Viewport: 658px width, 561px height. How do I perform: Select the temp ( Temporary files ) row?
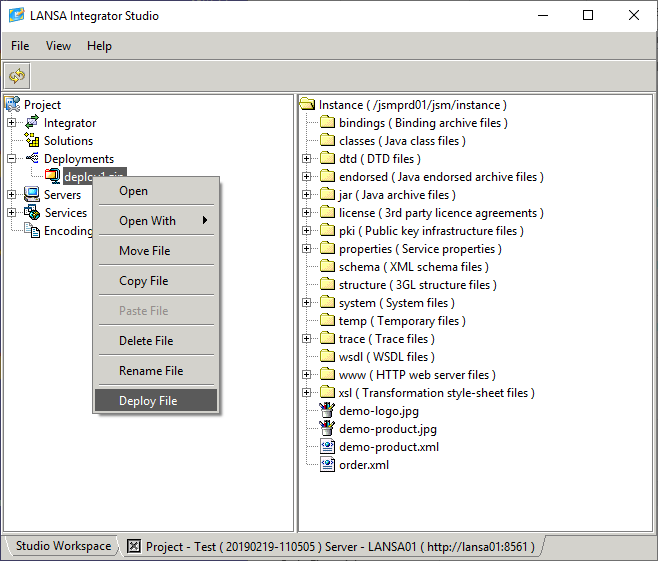[x=402, y=321]
